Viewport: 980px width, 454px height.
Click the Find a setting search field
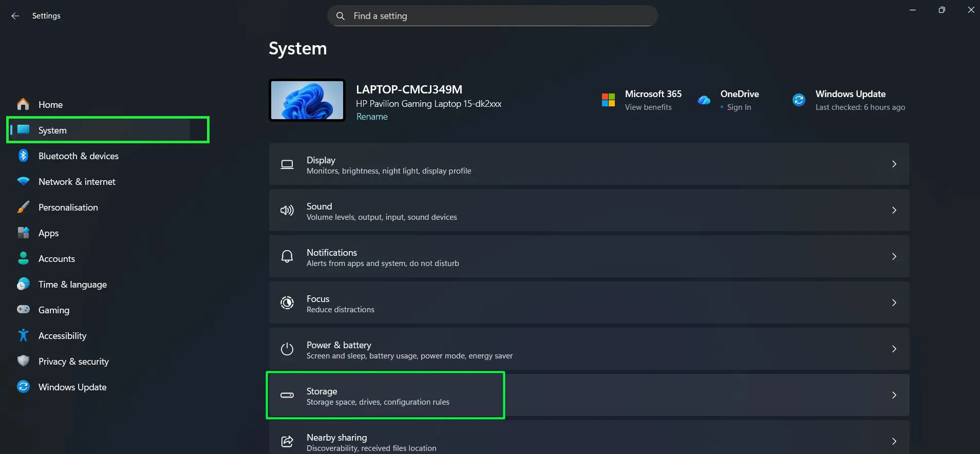pos(493,16)
